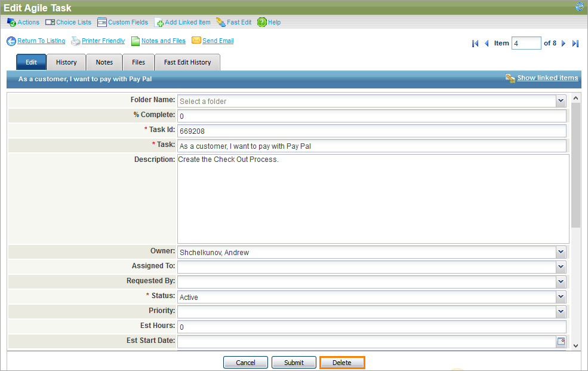
Task: Switch to the Edit tab
Action: 32,62
